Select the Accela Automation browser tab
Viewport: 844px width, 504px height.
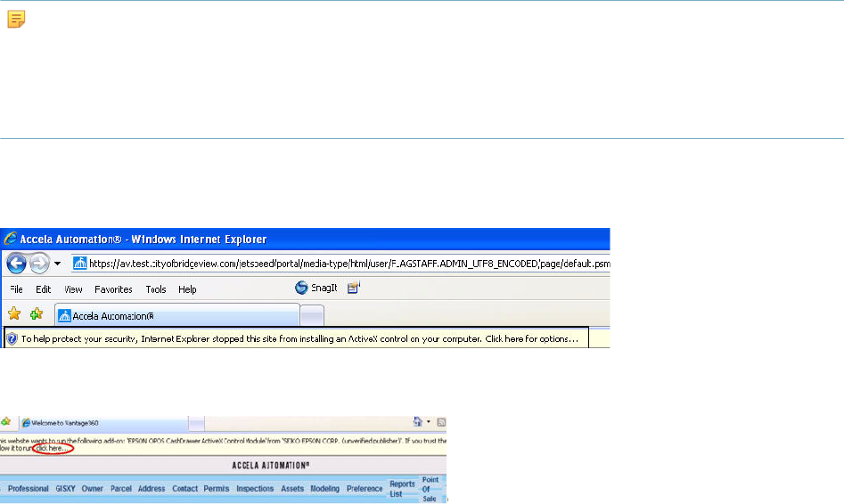click(177, 316)
